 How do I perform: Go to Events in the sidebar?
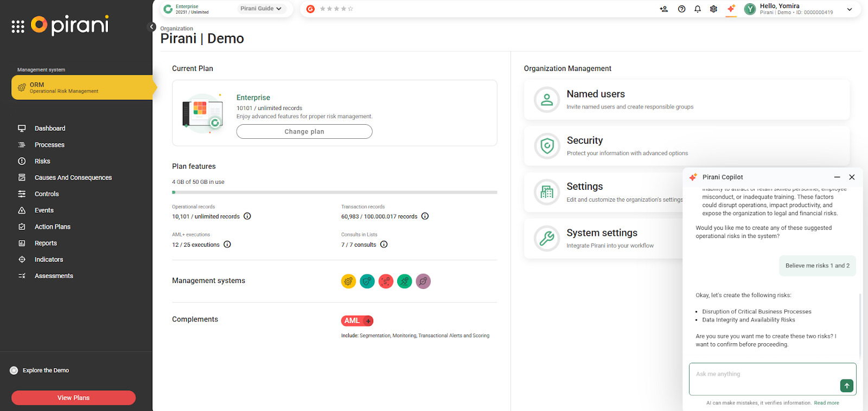pos(44,210)
